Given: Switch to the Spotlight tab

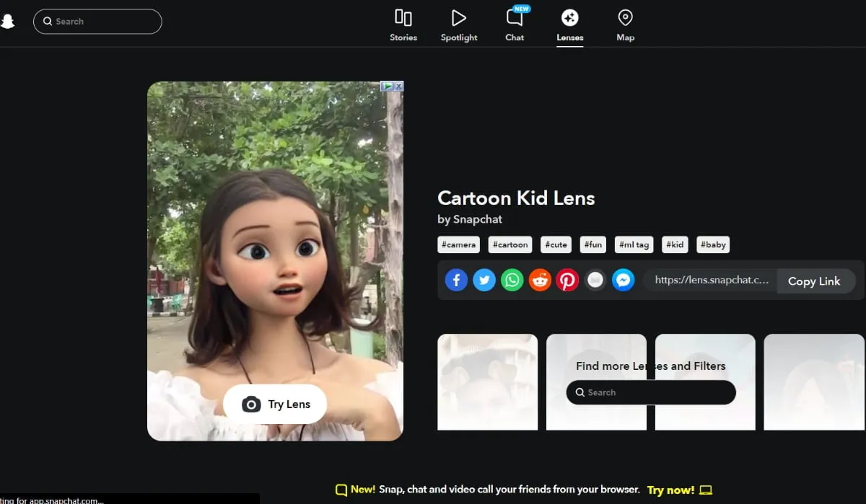Looking at the screenshot, I should tap(459, 24).
